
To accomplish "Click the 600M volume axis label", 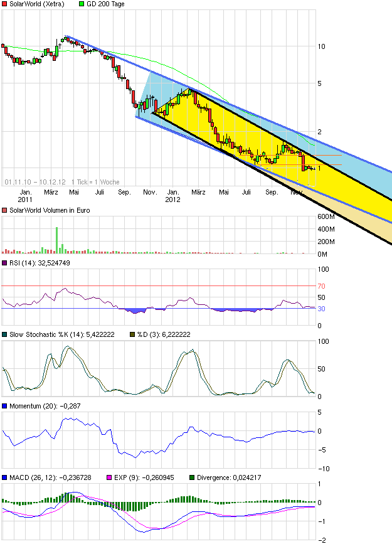I will tap(326, 216).
